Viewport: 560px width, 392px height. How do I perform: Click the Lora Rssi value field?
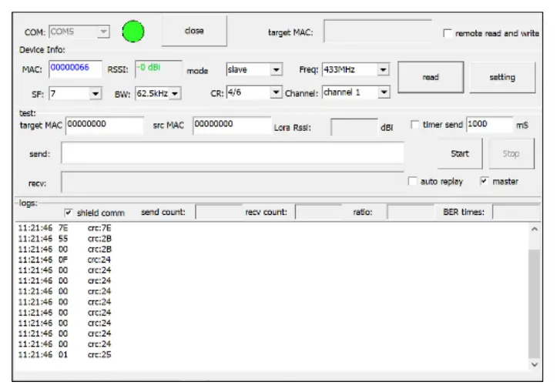[x=354, y=127]
